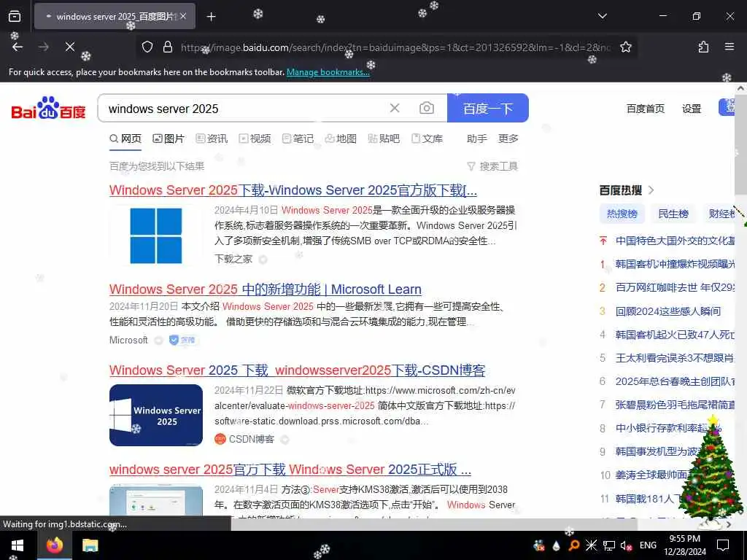747x560 pixels.
Task: Click the Windows logo result thumbnail
Action: [x=156, y=236]
